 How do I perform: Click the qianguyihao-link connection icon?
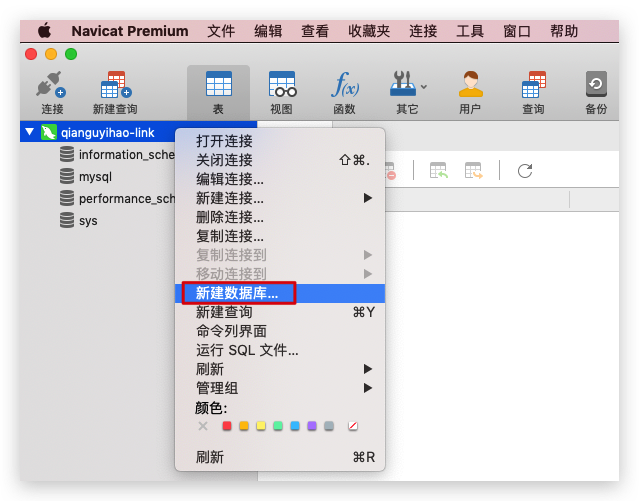(48, 132)
